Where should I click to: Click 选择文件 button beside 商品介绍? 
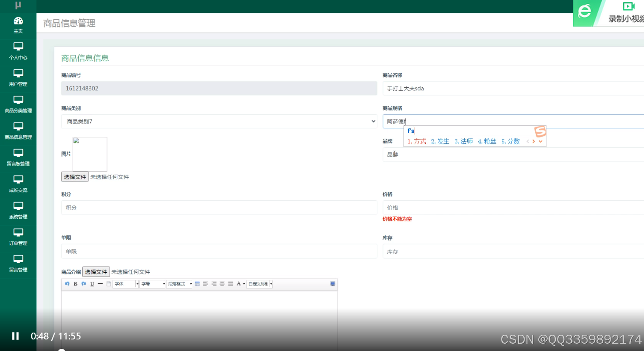coord(96,272)
